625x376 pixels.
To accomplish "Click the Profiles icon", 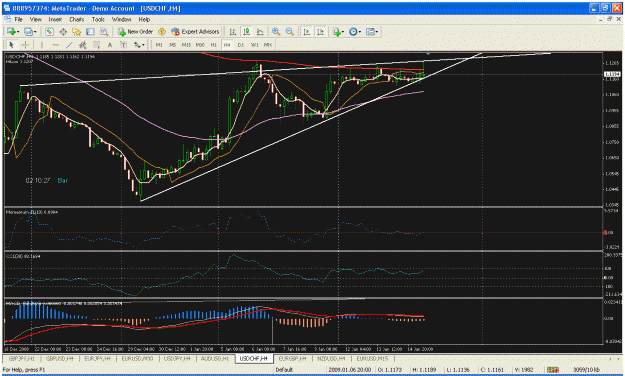I will [x=28, y=31].
